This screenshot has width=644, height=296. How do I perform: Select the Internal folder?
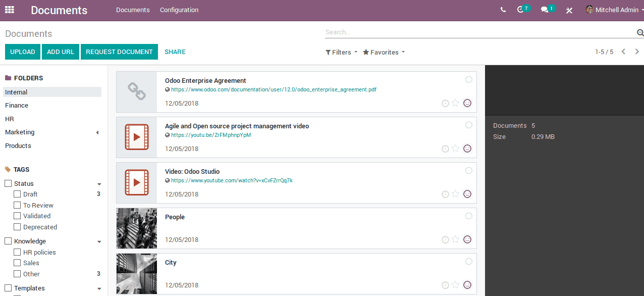[52, 92]
